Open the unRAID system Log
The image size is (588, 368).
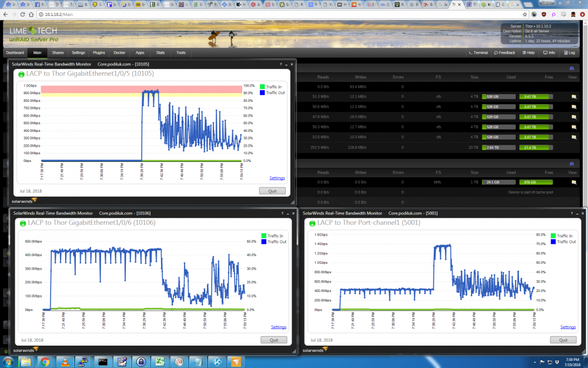click(x=569, y=52)
